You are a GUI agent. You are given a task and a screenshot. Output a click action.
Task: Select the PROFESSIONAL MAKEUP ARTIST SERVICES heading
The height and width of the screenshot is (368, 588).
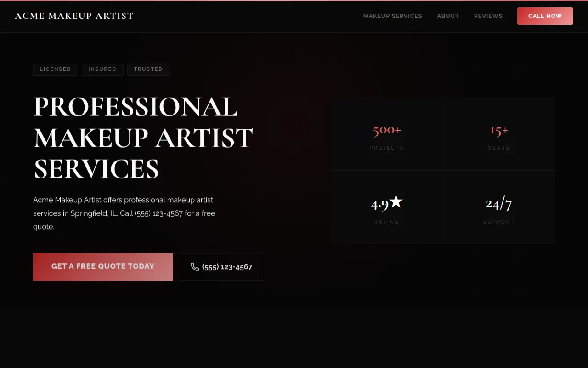tap(143, 137)
